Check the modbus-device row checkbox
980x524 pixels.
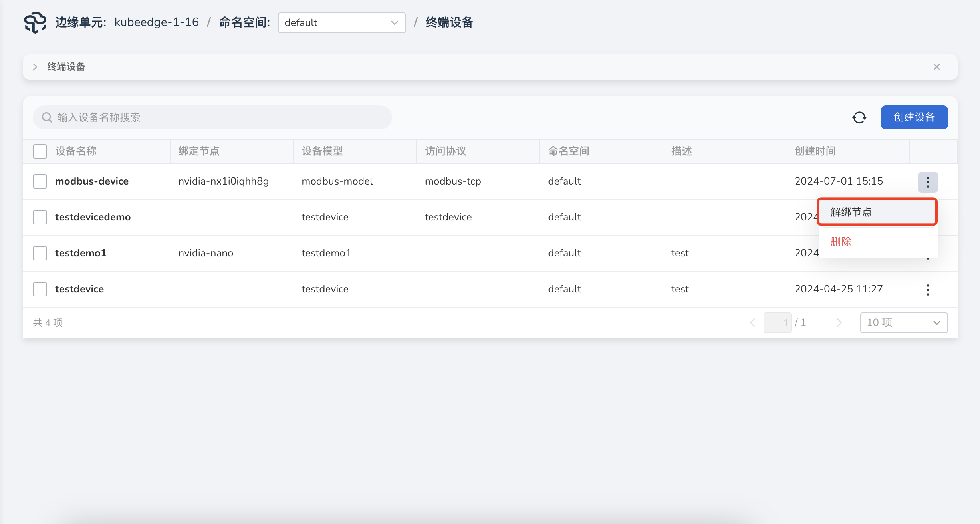[40, 181]
